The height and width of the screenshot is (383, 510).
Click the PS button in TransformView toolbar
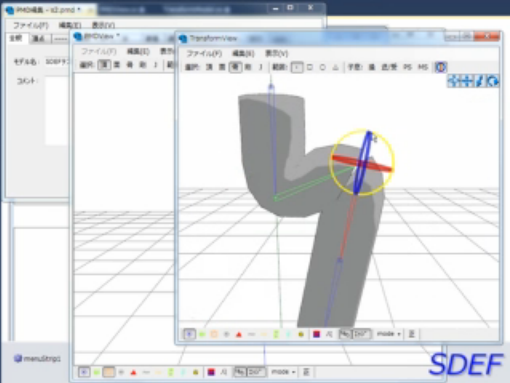point(407,67)
